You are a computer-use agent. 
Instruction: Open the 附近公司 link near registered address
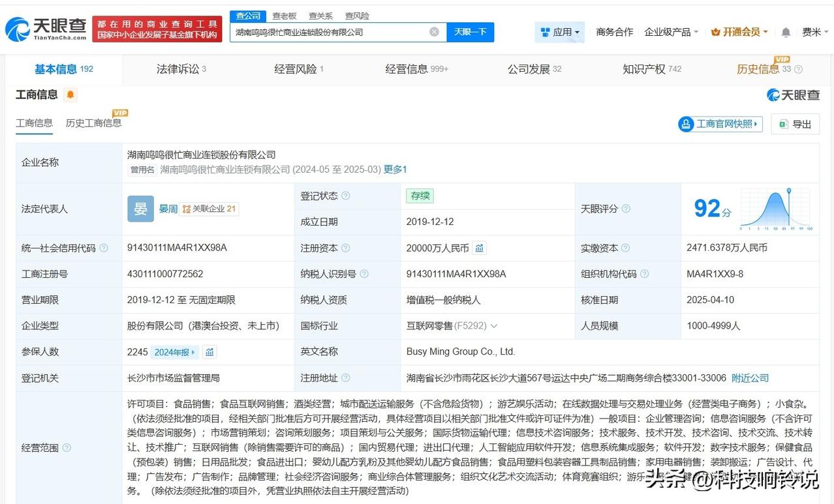click(x=749, y=378)
